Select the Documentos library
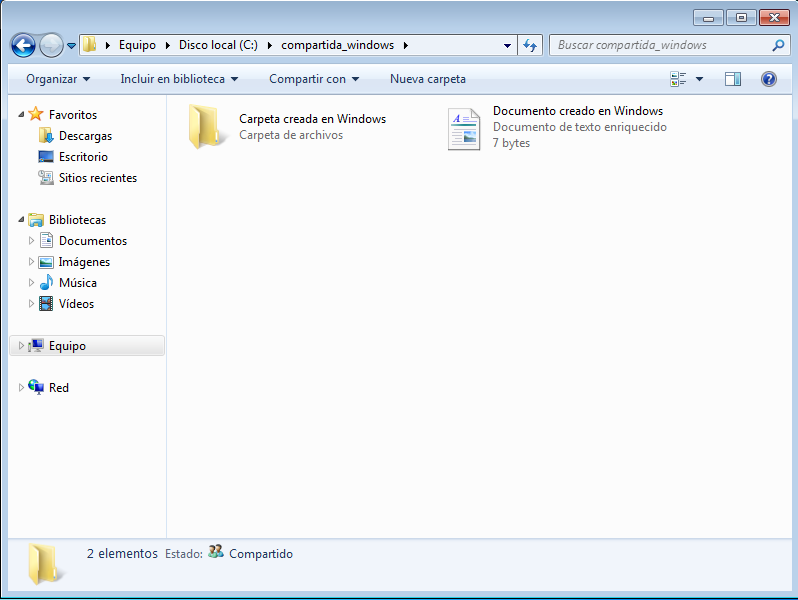The height and width of the screenshot is (600, 798). pos(93,241)
